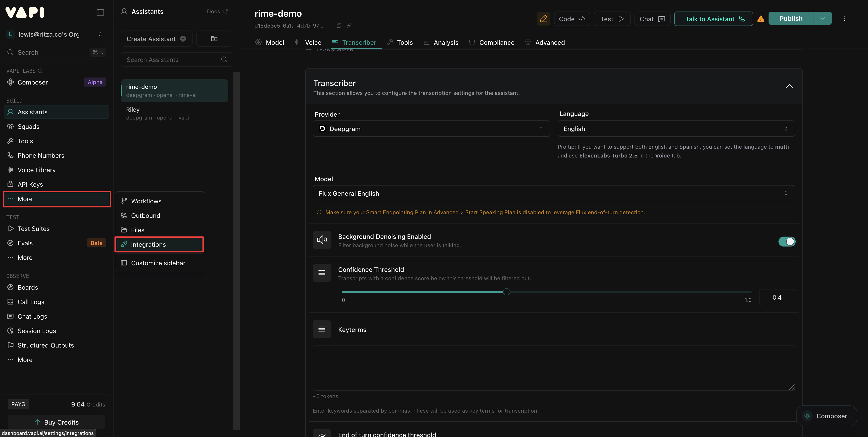The height and width of the screenshot is (437, 868).
Task: Open the Publish dropdown arrow
Action: (x=823, y=19)
